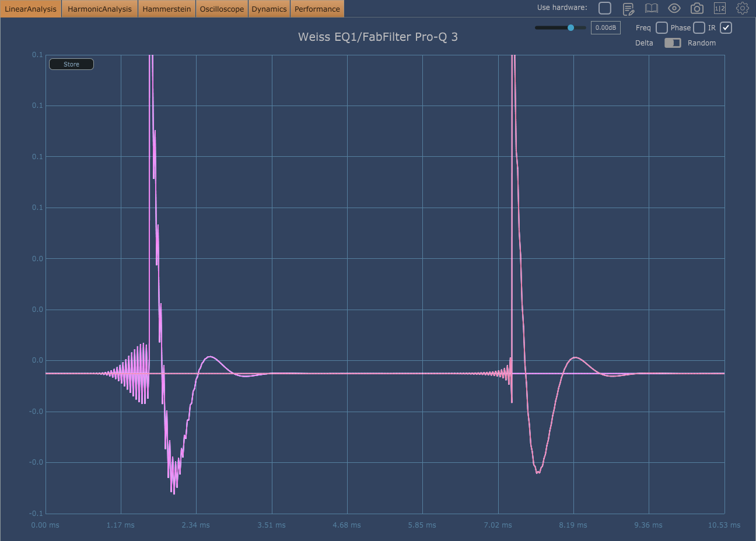Image resolution: width=756 pixels, height=541 pixels.
Task: Click the Delta label
Action: [x=644, y=43]
